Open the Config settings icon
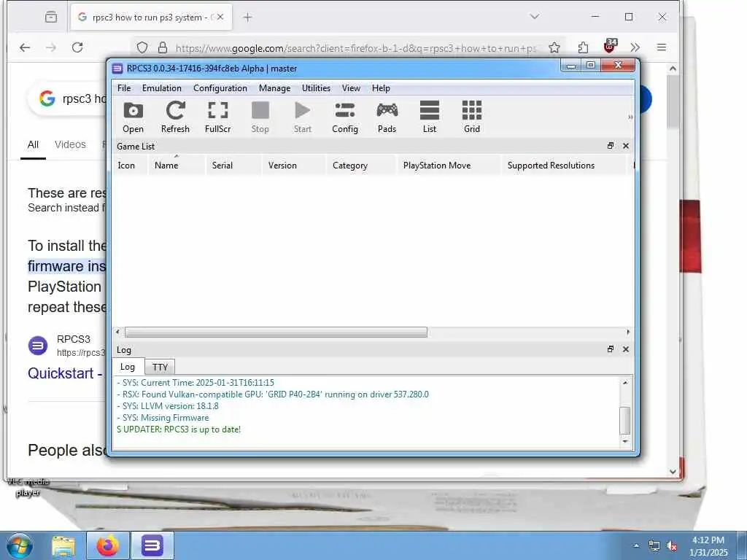This screenshot has height=560, width=747. point(345,117)
